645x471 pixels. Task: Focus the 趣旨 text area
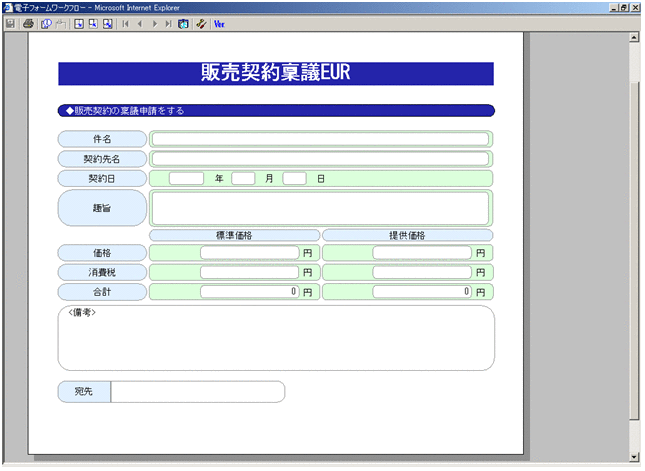320,208
